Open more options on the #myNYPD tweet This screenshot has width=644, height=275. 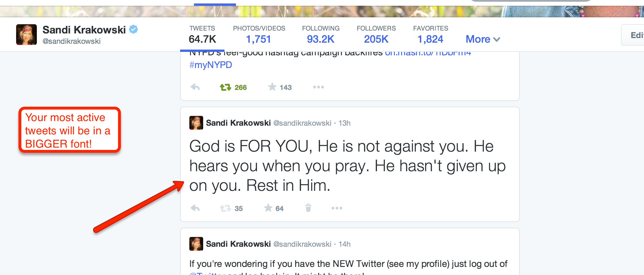click(x=318, y=87)
